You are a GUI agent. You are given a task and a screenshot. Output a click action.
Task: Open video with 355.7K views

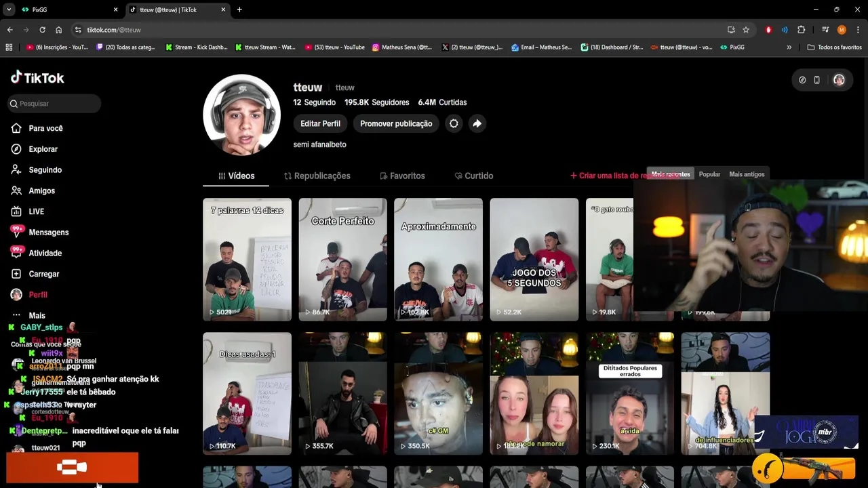pos(342,393)
